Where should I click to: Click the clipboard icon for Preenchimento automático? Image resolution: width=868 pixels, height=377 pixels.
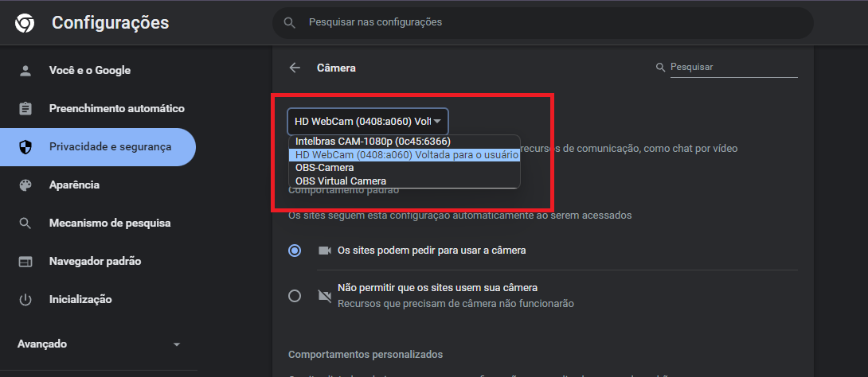[25, 109]
